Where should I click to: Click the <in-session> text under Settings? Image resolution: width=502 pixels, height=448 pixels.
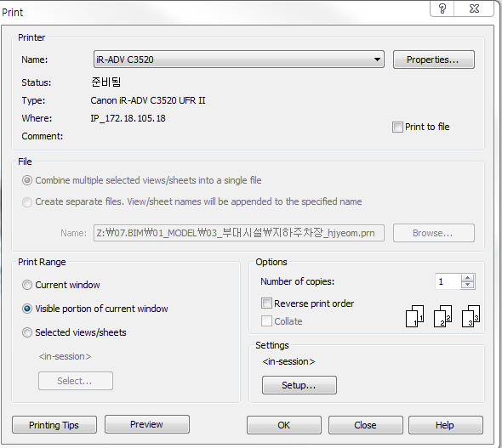[x=288, y=361]
